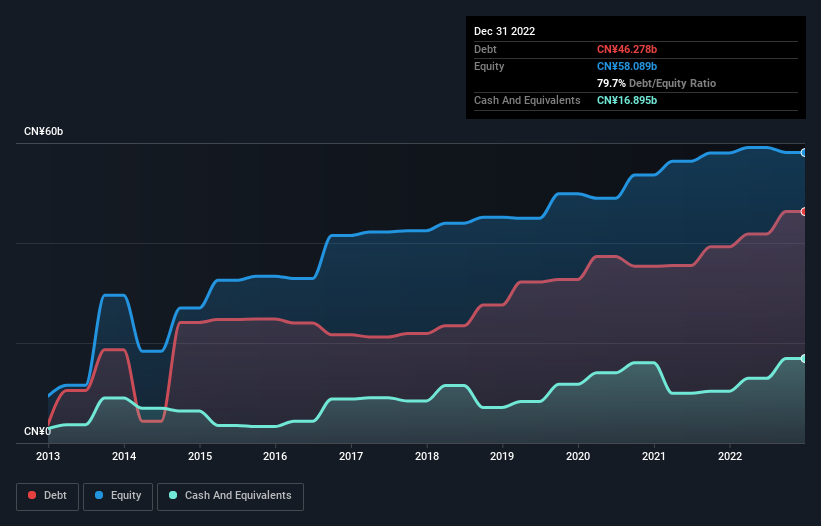The width and height of the screenshot is (821, 526).
Task: Click the CN¥58.089b equity value
Action: pos(627,66)
